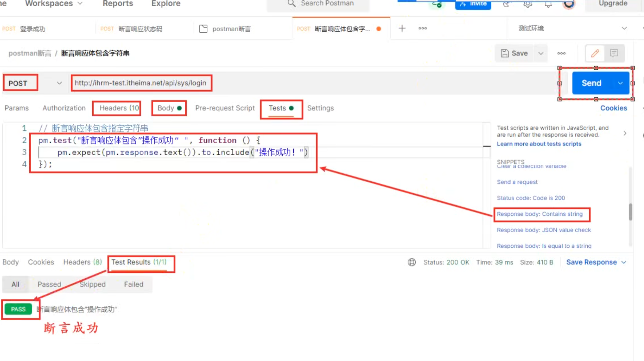Image resolution: width=644 pixels, height=361 pixels.
Task: Click the pencil edit mode icon
Action: coord(595,53)
